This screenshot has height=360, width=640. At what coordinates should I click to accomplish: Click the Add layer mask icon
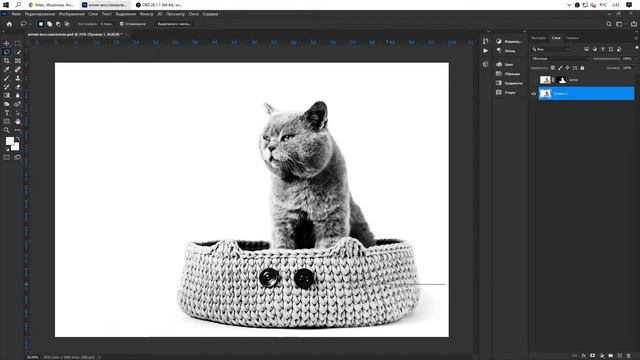(593, 356)
